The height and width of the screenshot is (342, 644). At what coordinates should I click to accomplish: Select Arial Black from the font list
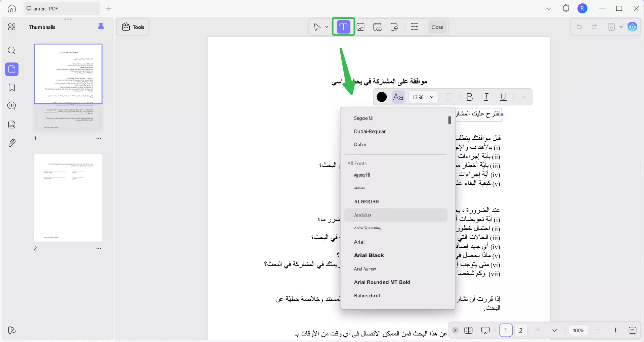(369, 255)
